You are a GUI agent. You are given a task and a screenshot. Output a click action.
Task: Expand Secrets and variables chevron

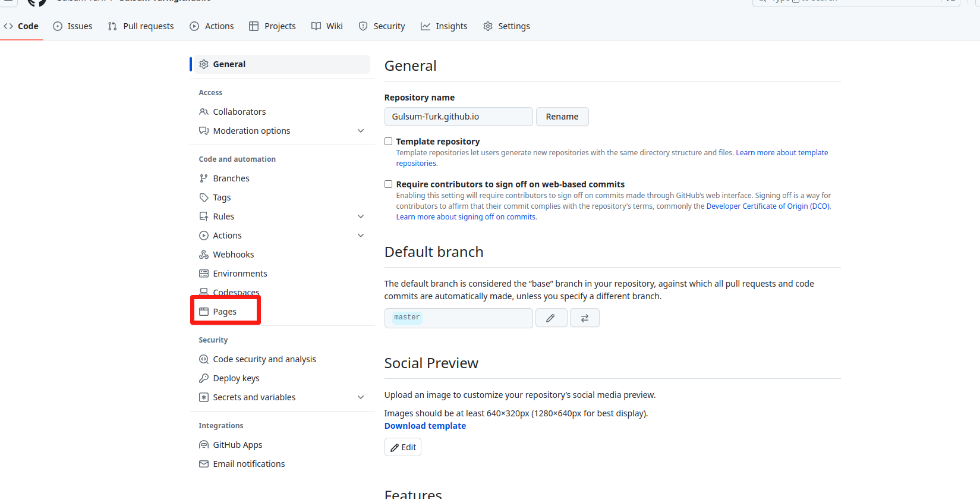[361, 397]
